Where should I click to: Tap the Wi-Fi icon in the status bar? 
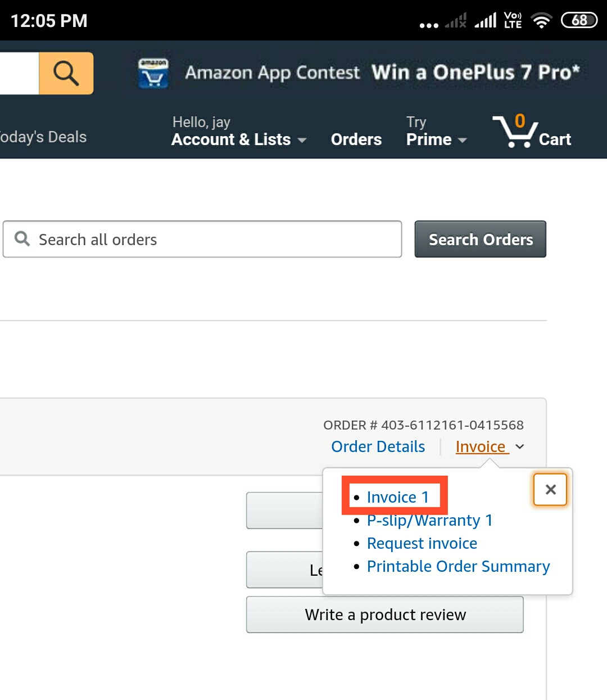(x=541, y=20)
